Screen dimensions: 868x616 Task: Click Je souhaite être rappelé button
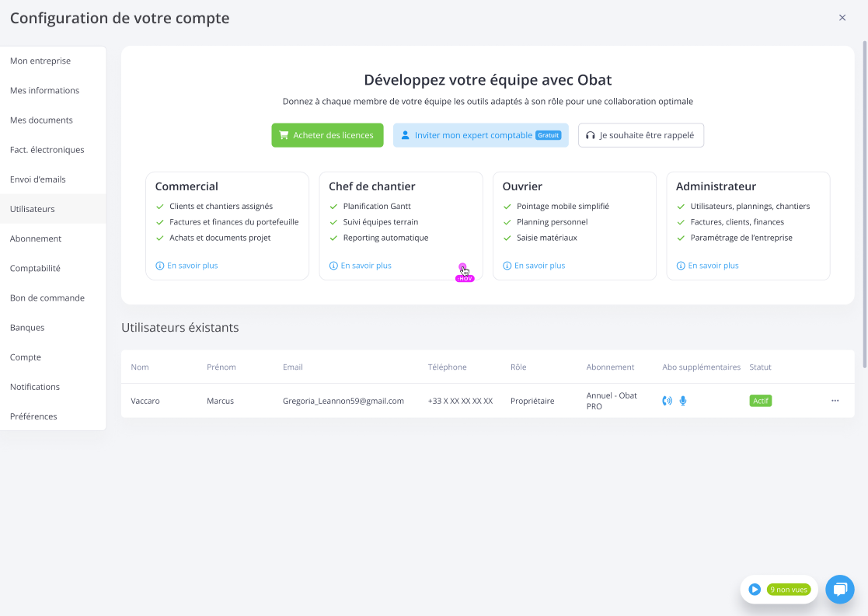pyautogui.click(x=640, y=135)
